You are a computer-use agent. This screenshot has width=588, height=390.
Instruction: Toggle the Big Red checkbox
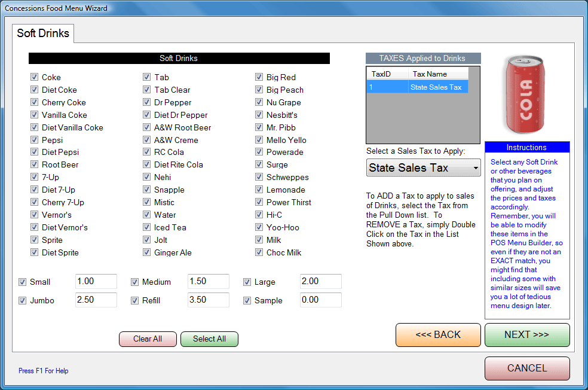pyautogui.click(x=259, y=77)
